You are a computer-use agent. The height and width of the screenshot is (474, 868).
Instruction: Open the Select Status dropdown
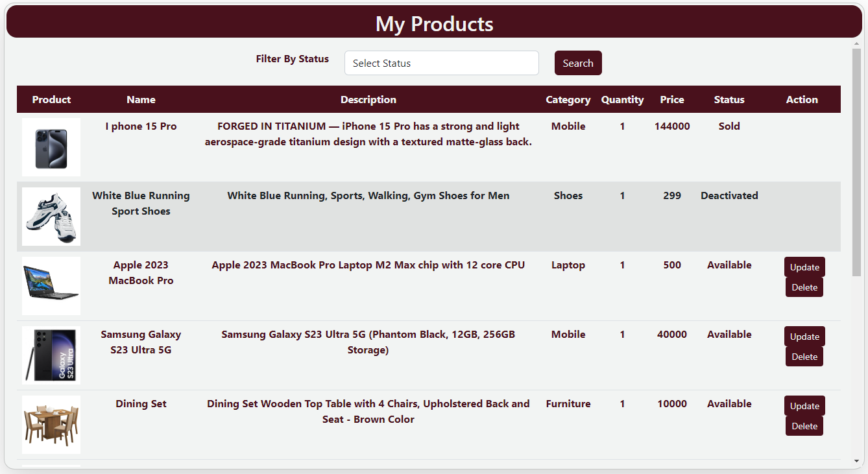pos(441,63)
